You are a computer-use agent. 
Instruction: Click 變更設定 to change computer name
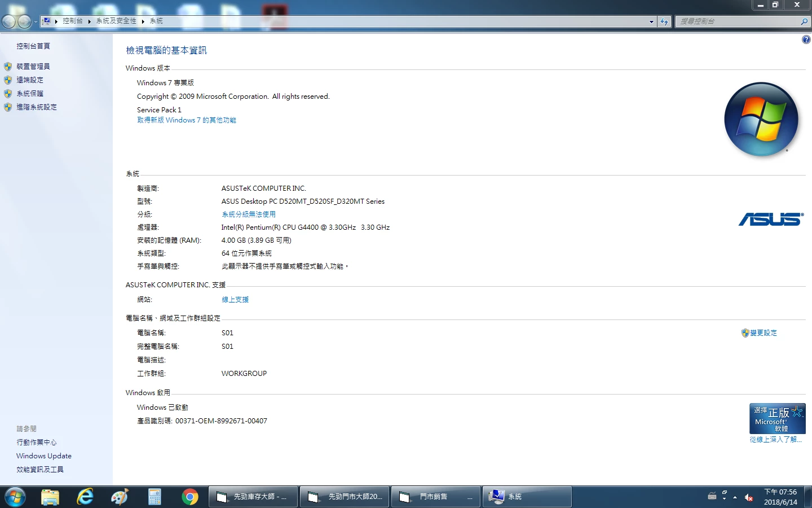[x=764, y=333]
